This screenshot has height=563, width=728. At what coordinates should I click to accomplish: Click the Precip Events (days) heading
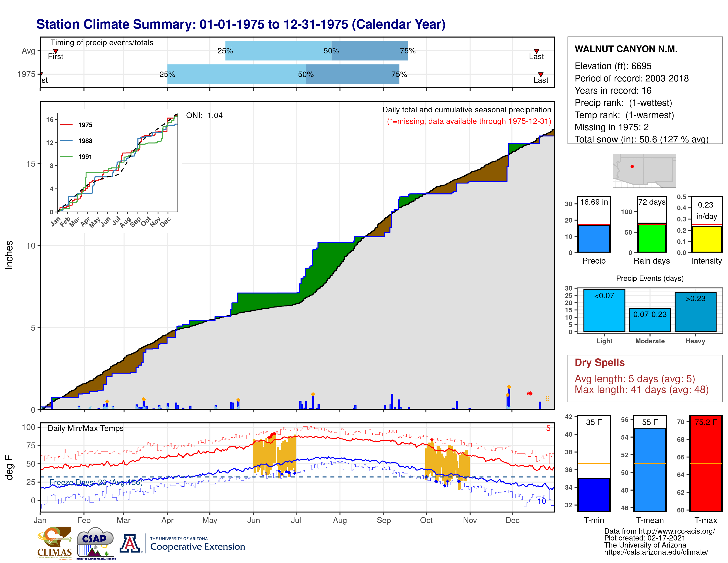[650, 278]
